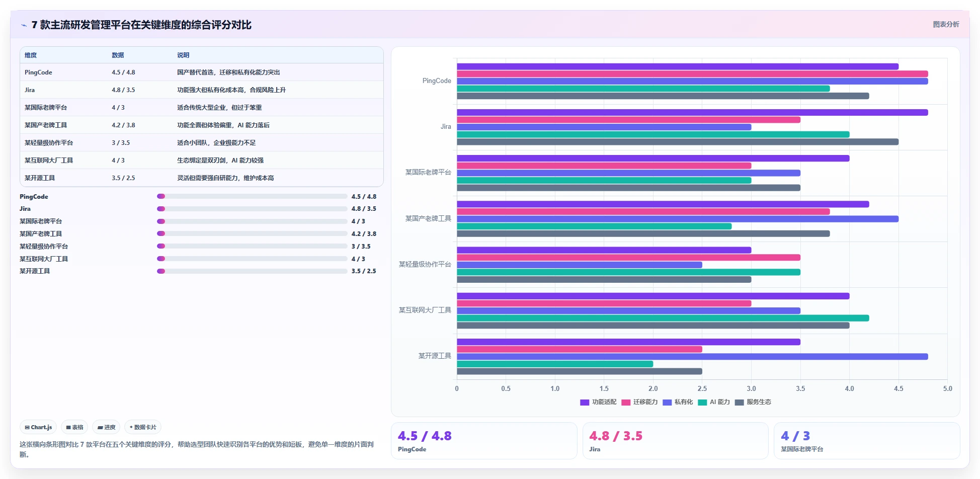Click the 某开源工具 progress bar
Screen dimensions: 980x479
[252, 271]
